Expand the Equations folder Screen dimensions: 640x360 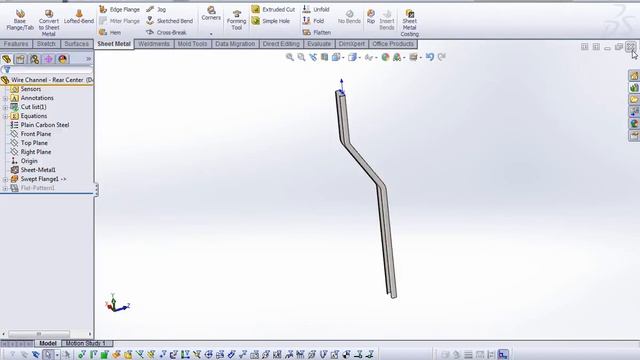5,116
